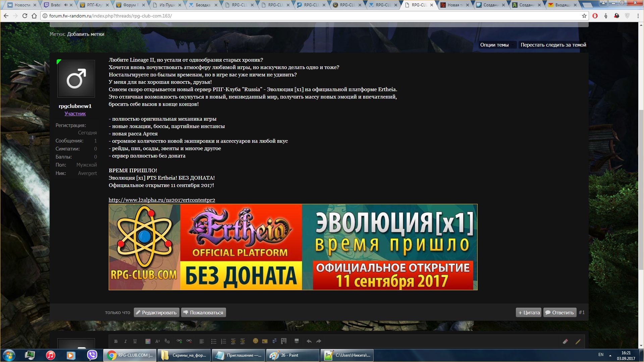
Task: Reload the current page
Action: 25,16
